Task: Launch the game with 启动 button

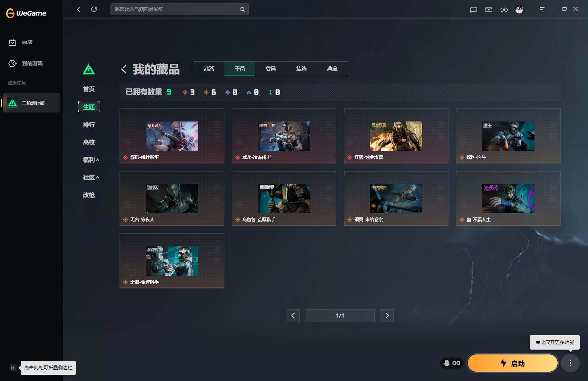Action: pos(513,363)
